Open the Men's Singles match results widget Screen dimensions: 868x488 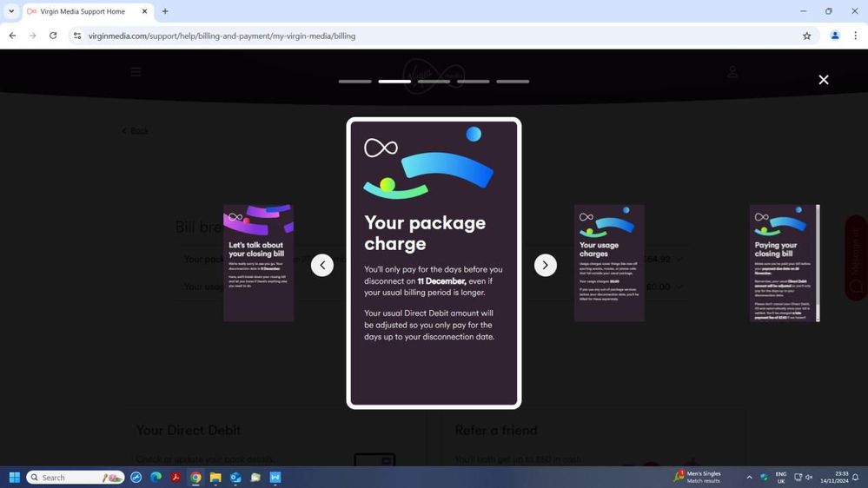(698, 477)
